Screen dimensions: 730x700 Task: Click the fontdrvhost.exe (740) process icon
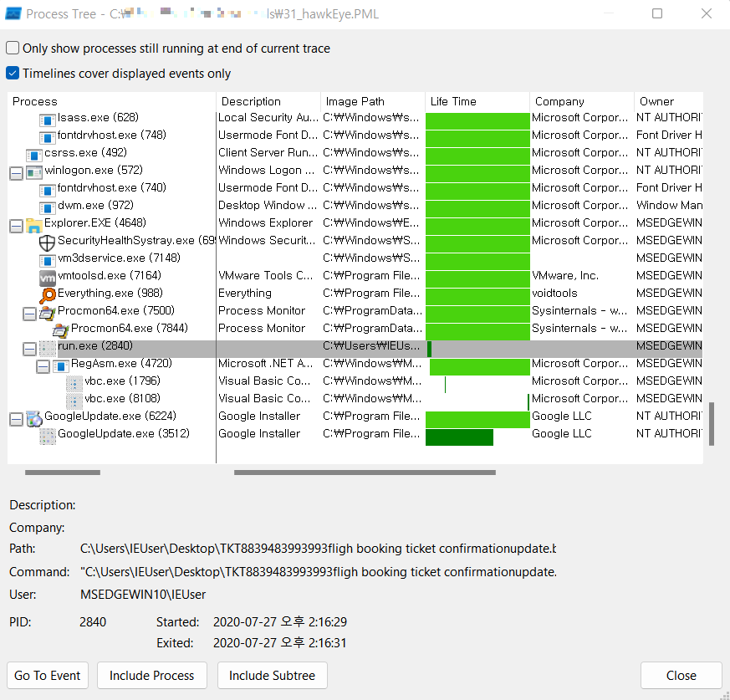tap(47, 191)
